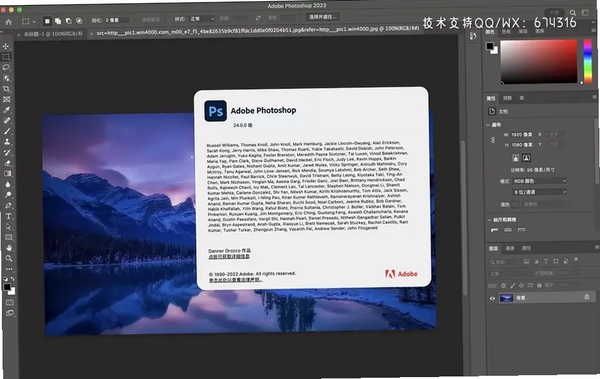
Task: Select the Move tool
Action: 6,46
